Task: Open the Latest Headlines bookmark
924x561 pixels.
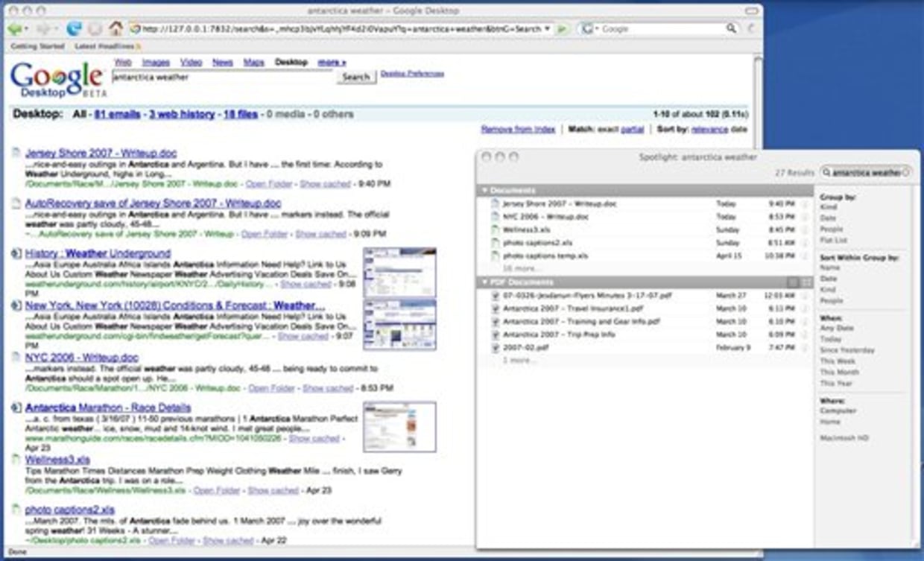Action: click(104, 46)
